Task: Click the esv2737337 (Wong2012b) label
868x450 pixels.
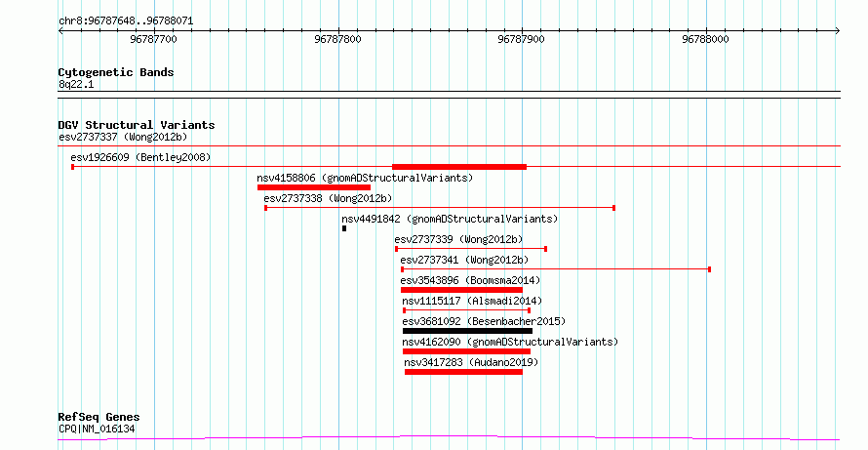Action: coord(123,137)
